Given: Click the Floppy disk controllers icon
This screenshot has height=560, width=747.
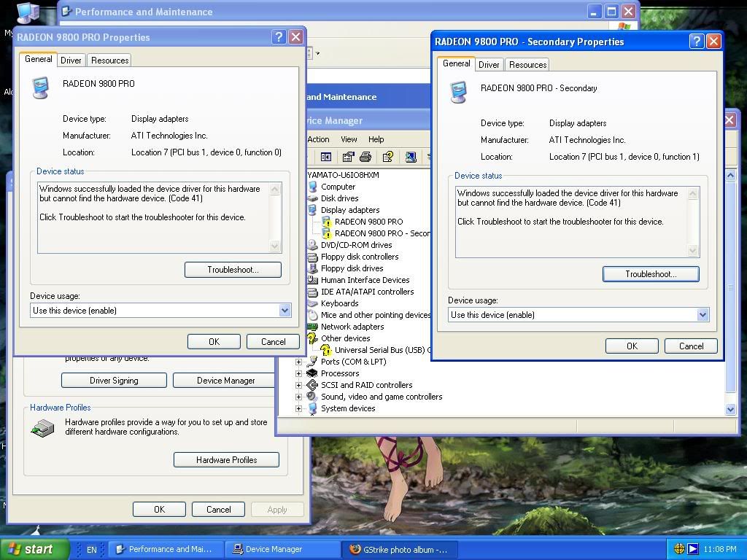Looking at the screenshot, I should click(312, 257).
